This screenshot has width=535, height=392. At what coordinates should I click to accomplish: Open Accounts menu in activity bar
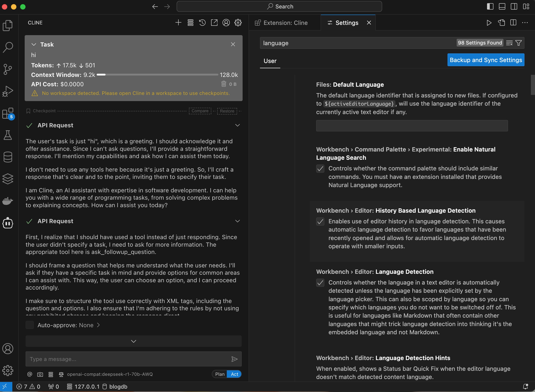click(8, 349)
